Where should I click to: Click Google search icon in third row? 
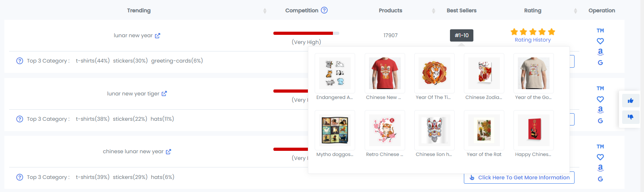[x=600, y=179]
